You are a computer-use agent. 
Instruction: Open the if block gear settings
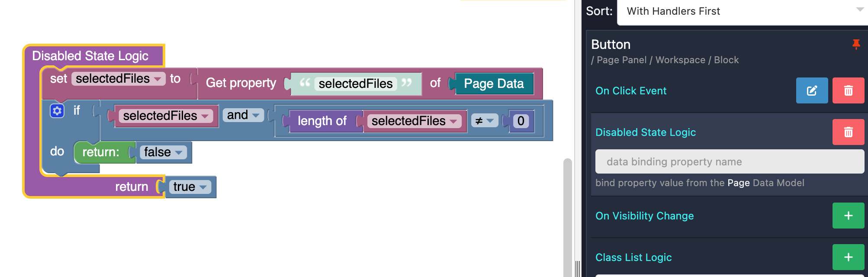tap(57, 111)
